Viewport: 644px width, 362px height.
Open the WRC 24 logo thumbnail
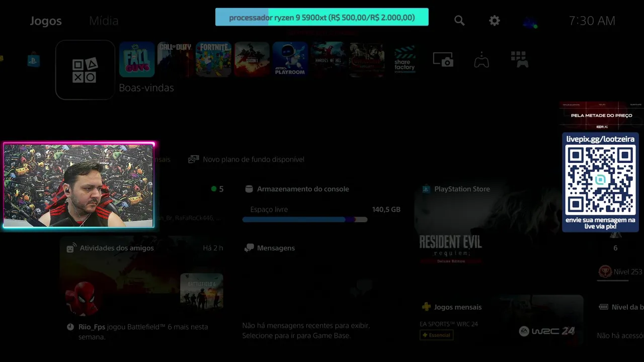[547, 331]
